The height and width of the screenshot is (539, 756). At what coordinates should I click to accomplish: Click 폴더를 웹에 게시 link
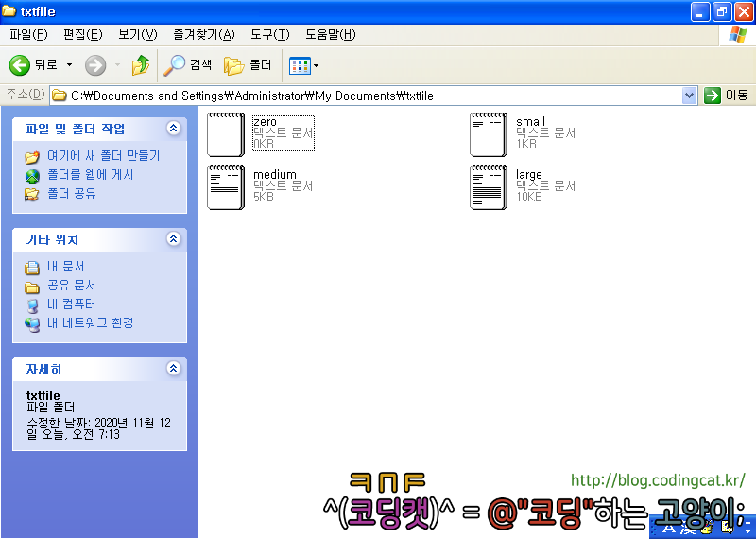pos(90,174)
